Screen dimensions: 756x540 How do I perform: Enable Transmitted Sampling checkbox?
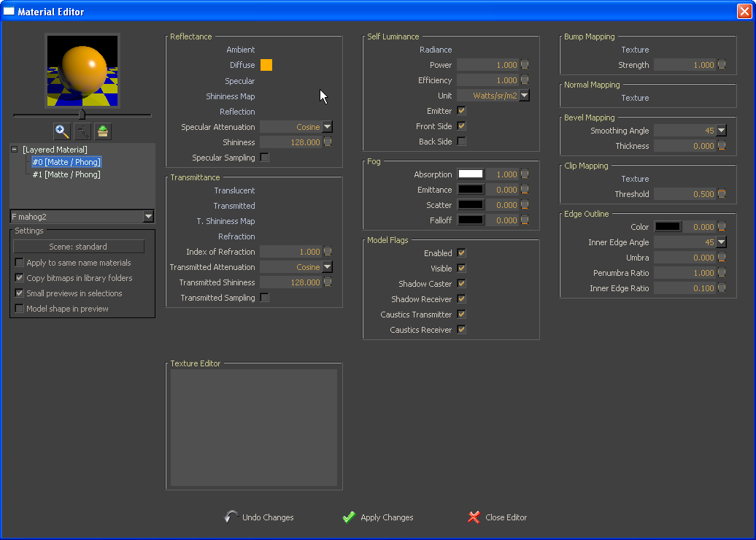[265, 298]
